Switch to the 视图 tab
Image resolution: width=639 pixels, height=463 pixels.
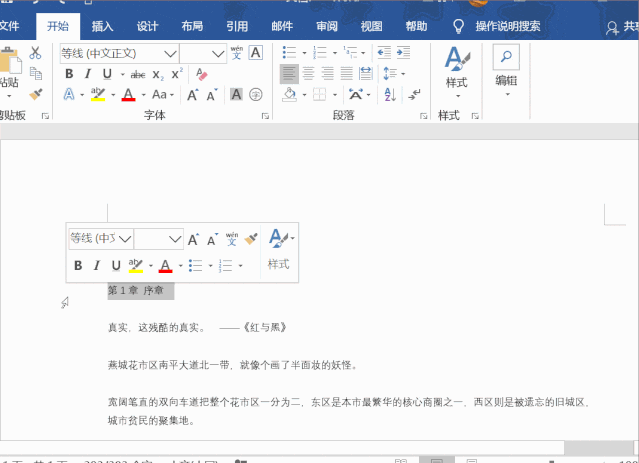click(372, 26)
